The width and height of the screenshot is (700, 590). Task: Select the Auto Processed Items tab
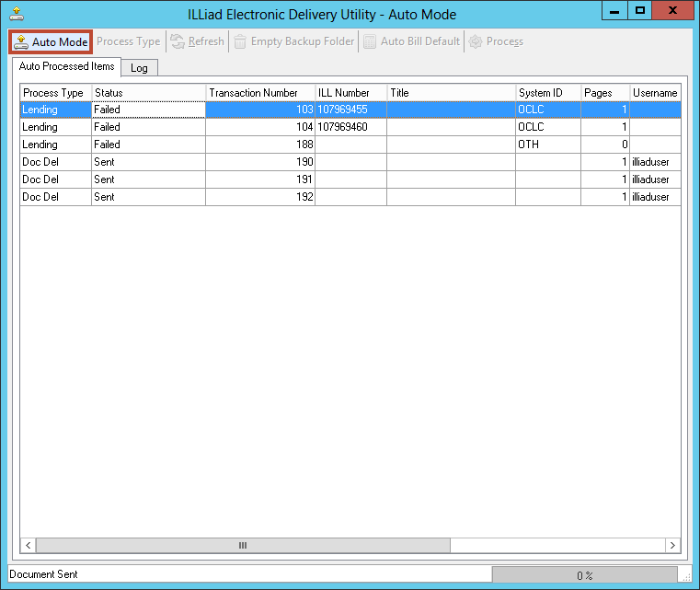(x=66, y=66)
